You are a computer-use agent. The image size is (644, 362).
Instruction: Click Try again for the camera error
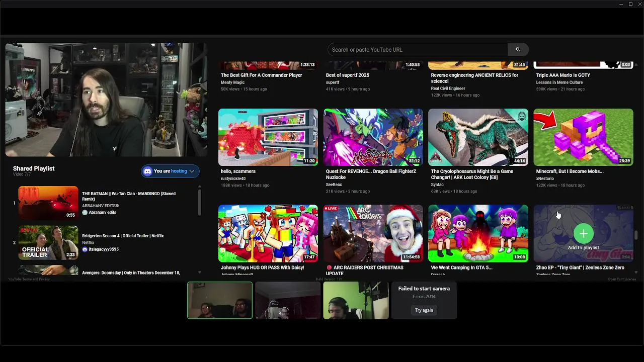(424, 310)
